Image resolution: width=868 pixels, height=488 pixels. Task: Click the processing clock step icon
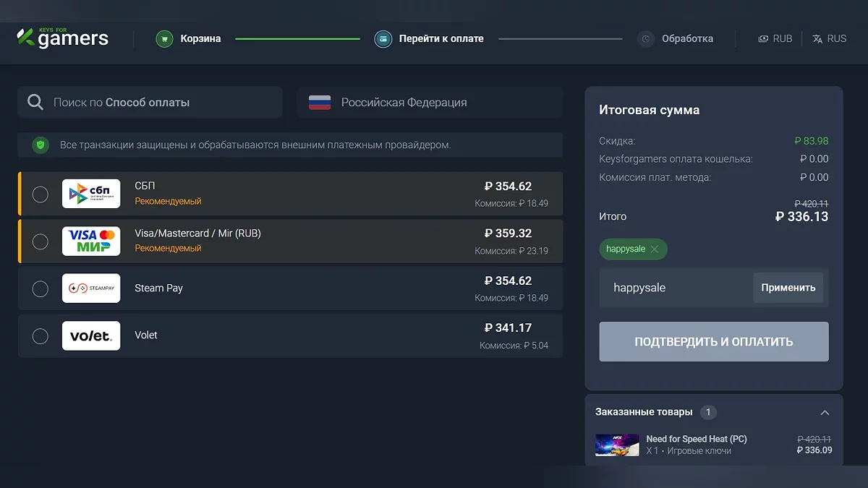pyautogui.click(x=646, y=38)
